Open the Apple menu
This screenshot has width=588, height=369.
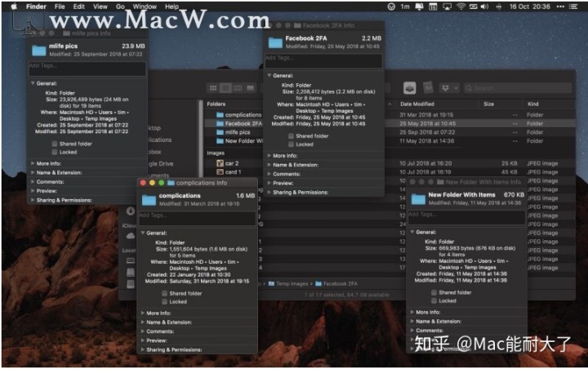coord(14,7)
